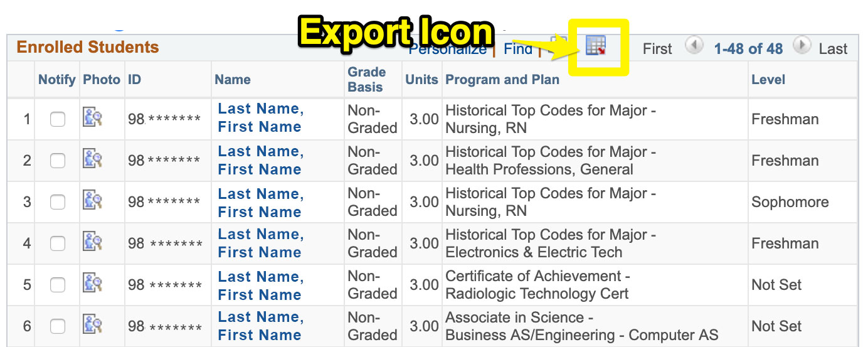
Task: Sort by the Level column header
Action: pyautogui.click(x=768, y=80)
